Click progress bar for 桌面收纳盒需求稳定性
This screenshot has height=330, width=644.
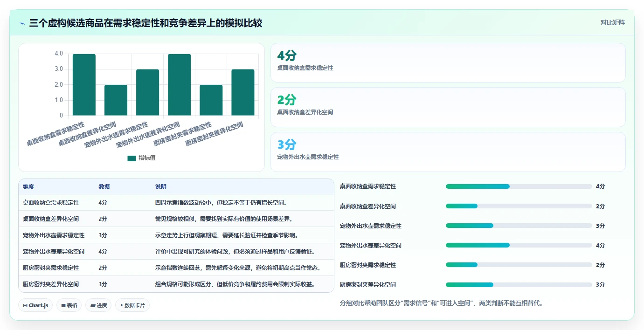[519, 186]
